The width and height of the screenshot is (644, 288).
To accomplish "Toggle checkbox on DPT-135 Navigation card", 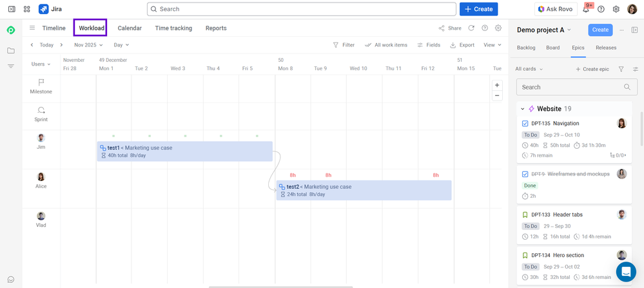I will point(525,123).
